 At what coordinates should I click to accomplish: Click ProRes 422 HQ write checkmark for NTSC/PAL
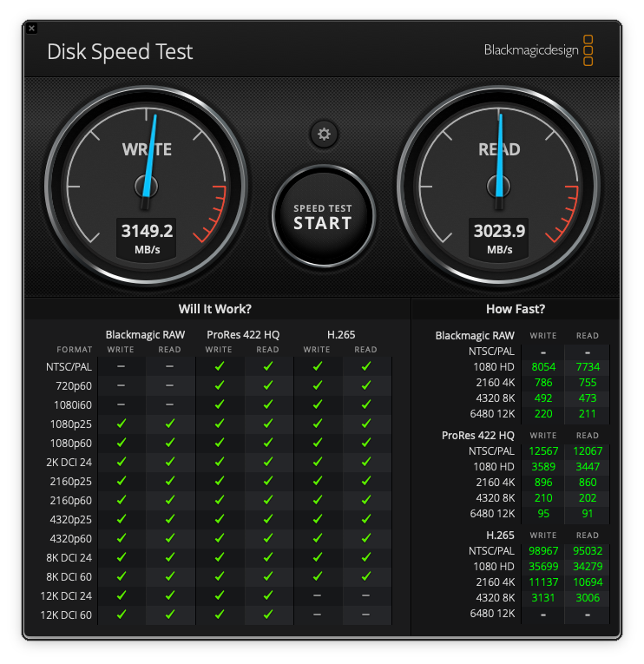[219, 366]
